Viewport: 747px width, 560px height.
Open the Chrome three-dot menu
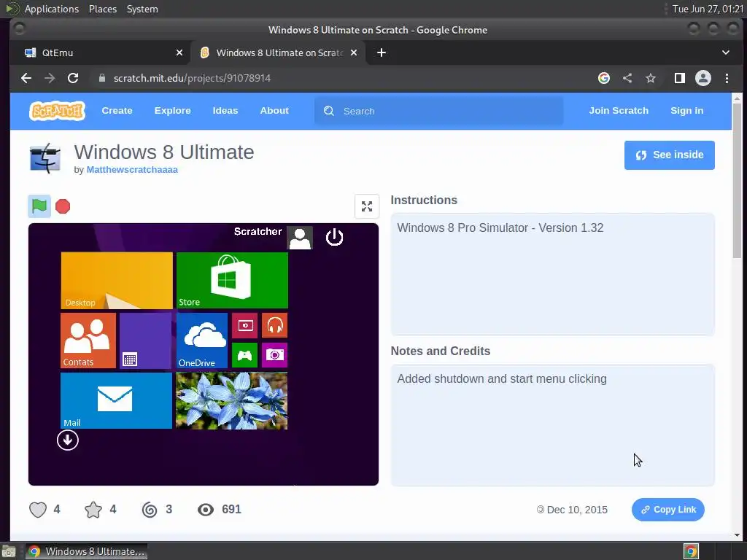(x=727, y=78)
